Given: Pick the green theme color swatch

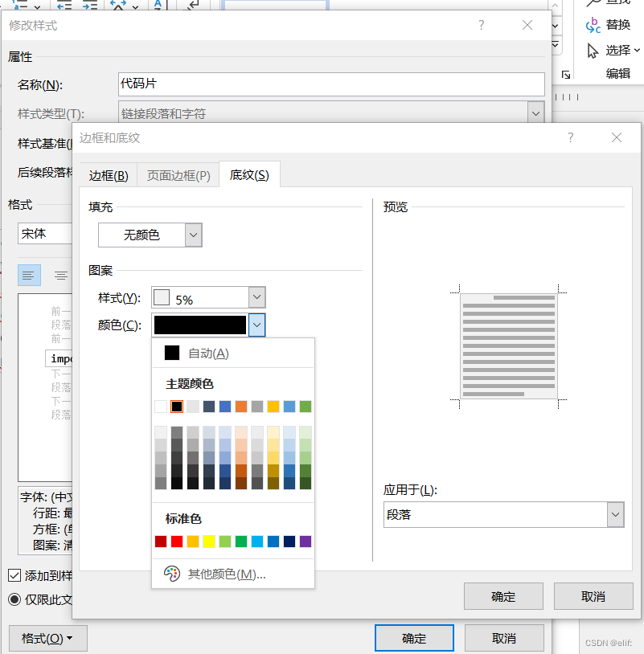Looking at the screenshot, I should [306, 407].
